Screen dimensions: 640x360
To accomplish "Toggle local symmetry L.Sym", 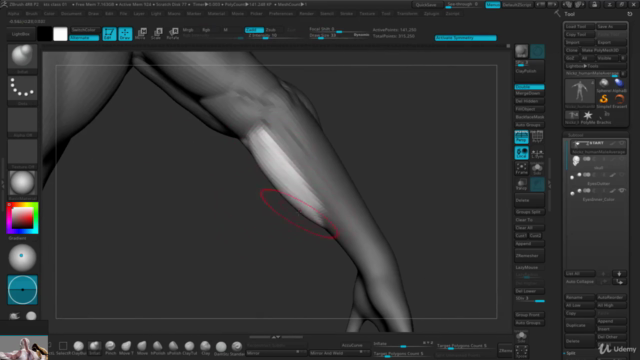I will click(x=537, y=153).
